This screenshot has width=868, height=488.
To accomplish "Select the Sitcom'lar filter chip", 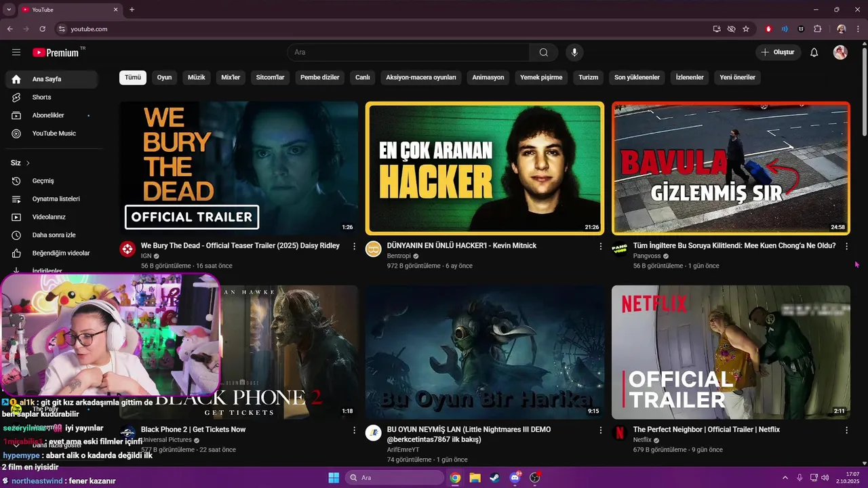I will point(270,77).
